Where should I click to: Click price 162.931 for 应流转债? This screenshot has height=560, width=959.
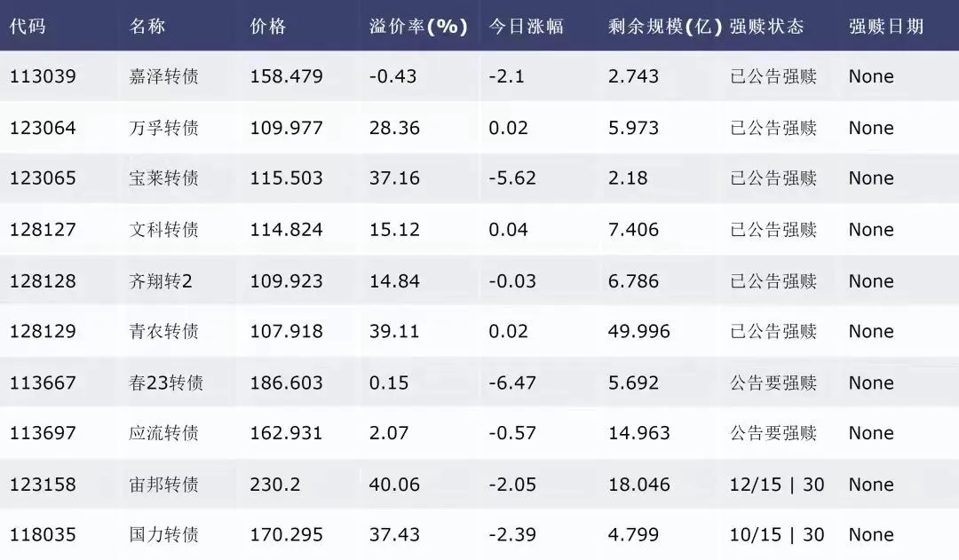coord(286,433)
